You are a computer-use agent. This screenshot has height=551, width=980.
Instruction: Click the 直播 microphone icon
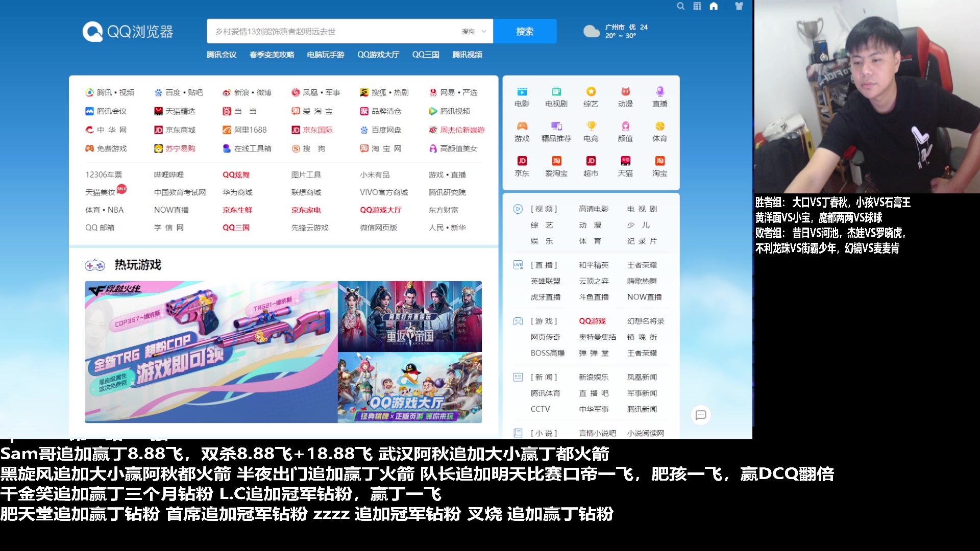click(660, 95)
